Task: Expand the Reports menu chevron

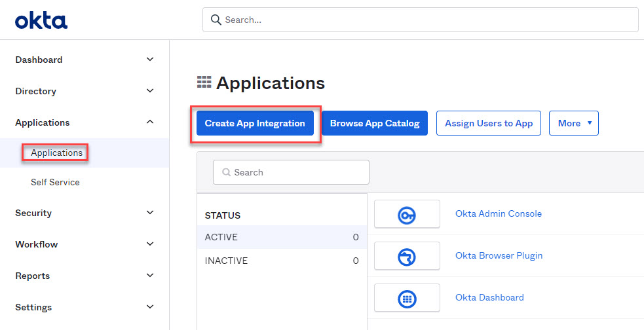Action: pyautogui.click(x=150, y=276)
